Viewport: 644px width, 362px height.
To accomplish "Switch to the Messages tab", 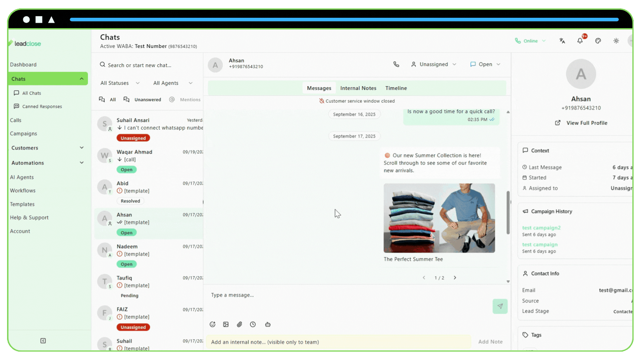I will (319, 88).
